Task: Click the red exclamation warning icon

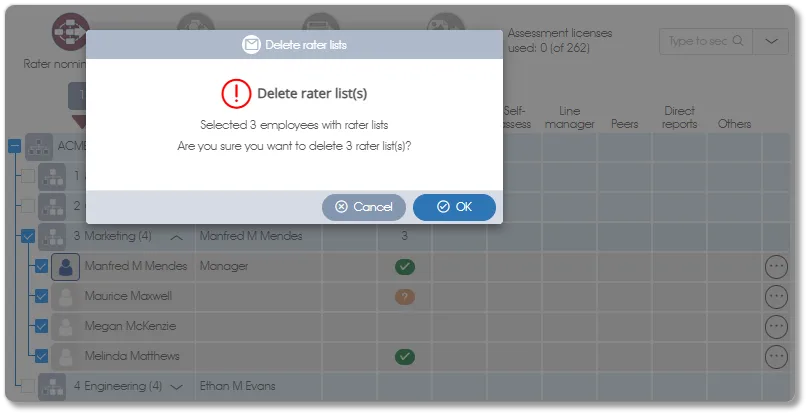Action: (236, 94)
